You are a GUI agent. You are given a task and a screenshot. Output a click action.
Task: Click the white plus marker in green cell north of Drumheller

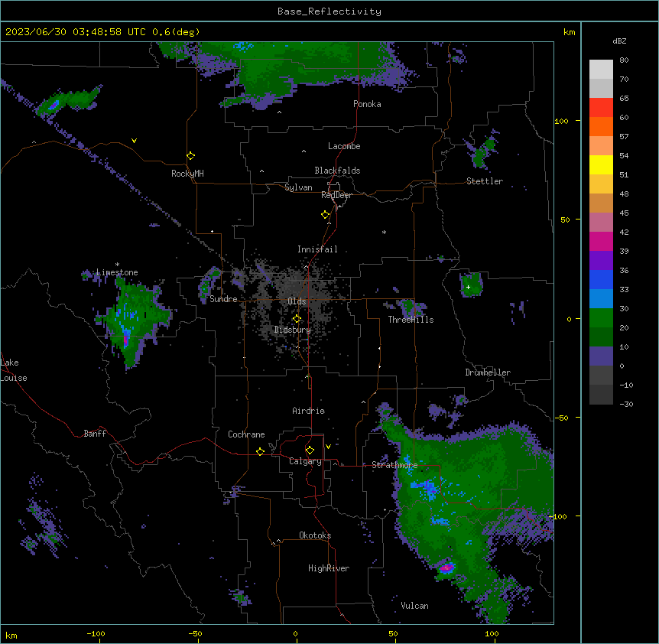coord(468,287)
